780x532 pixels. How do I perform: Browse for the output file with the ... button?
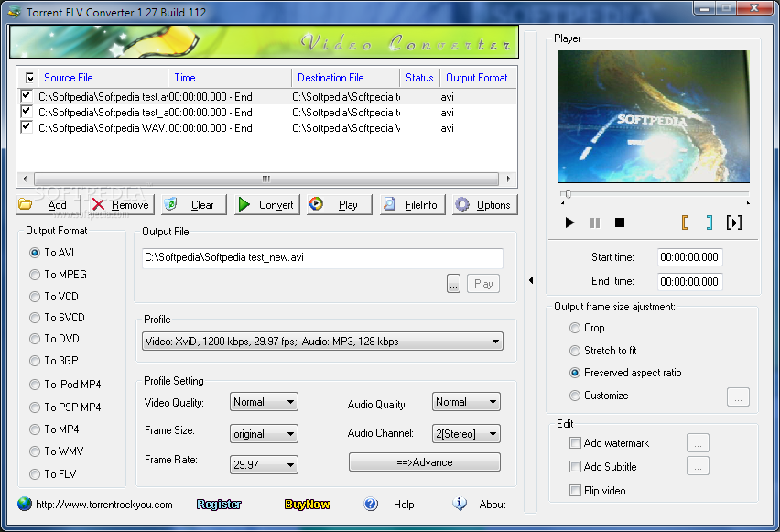click(453, 284)
